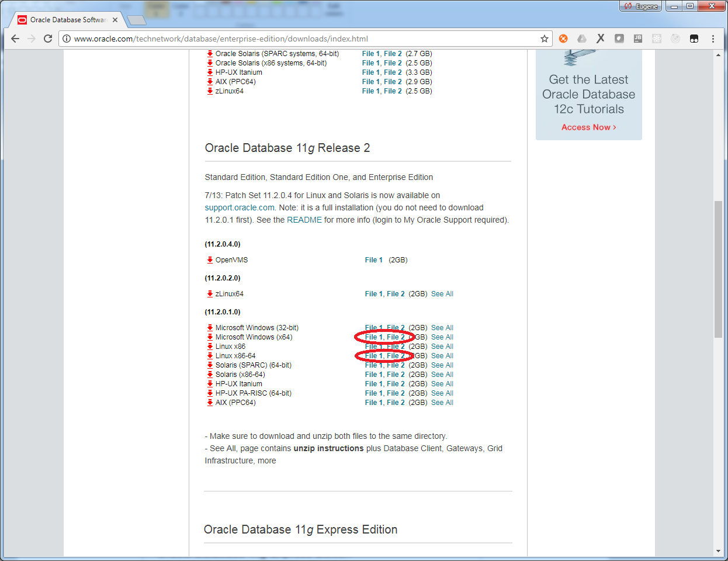Focus the address bar URL field
The width and height of the screenshot is (728, 561).
[x=305, y=39]
